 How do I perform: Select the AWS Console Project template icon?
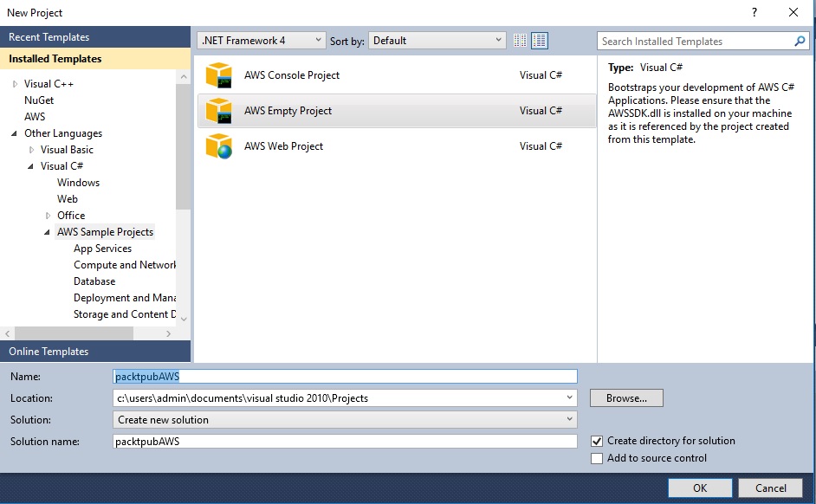(x=218, y=74)
